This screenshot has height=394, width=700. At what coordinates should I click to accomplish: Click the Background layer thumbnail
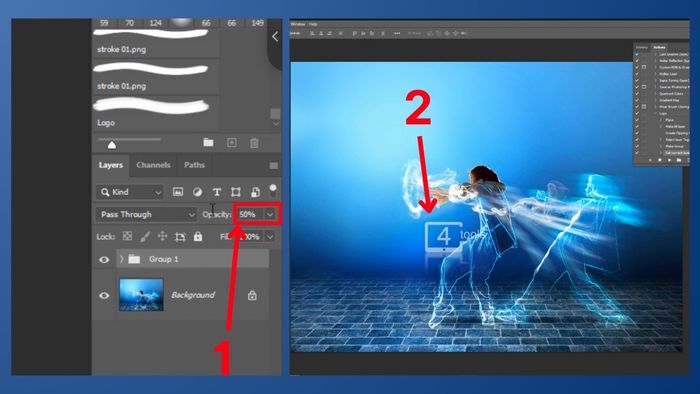[x=141, y=294]
